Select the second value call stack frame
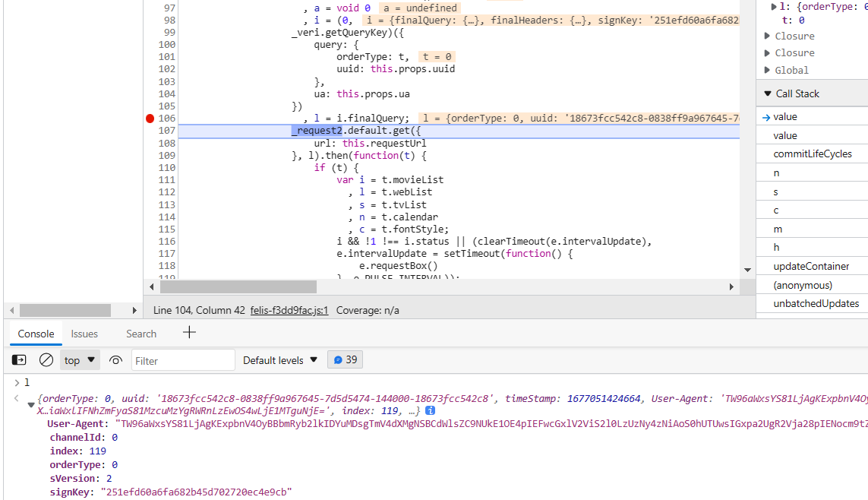This screenshot has width=868, height=500. (x=812, y=136)
